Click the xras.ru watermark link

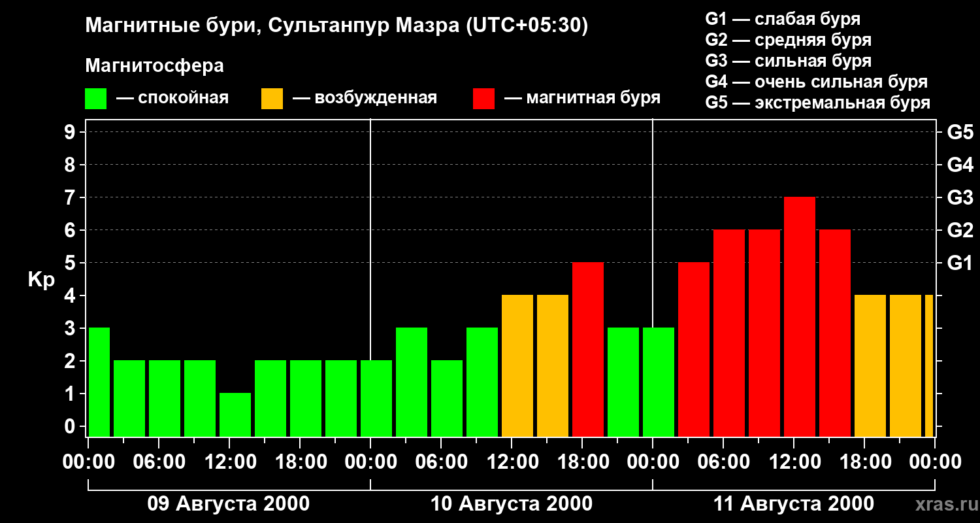click(x=943, y=504)
